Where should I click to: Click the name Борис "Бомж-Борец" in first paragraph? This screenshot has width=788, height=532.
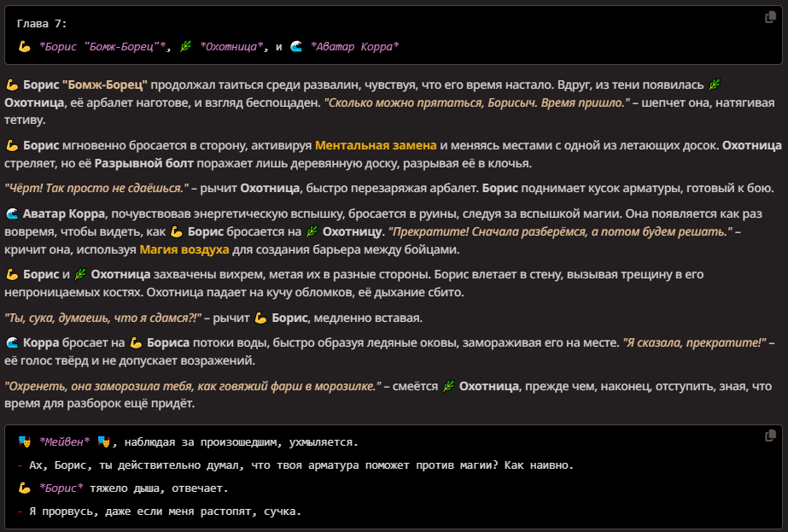[x=85, y=85]
